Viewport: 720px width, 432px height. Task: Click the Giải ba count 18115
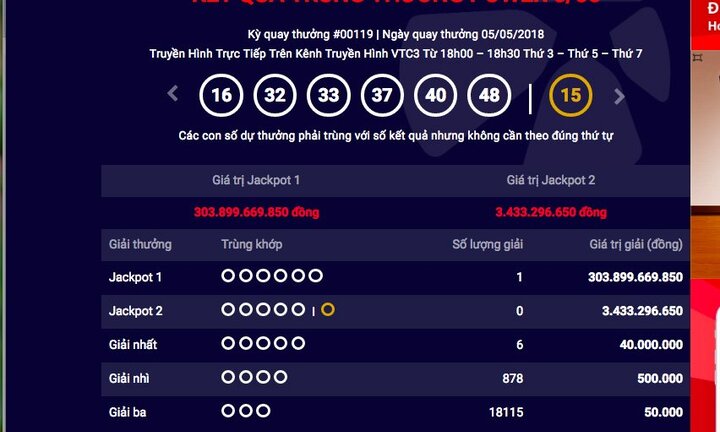point(506,412)
